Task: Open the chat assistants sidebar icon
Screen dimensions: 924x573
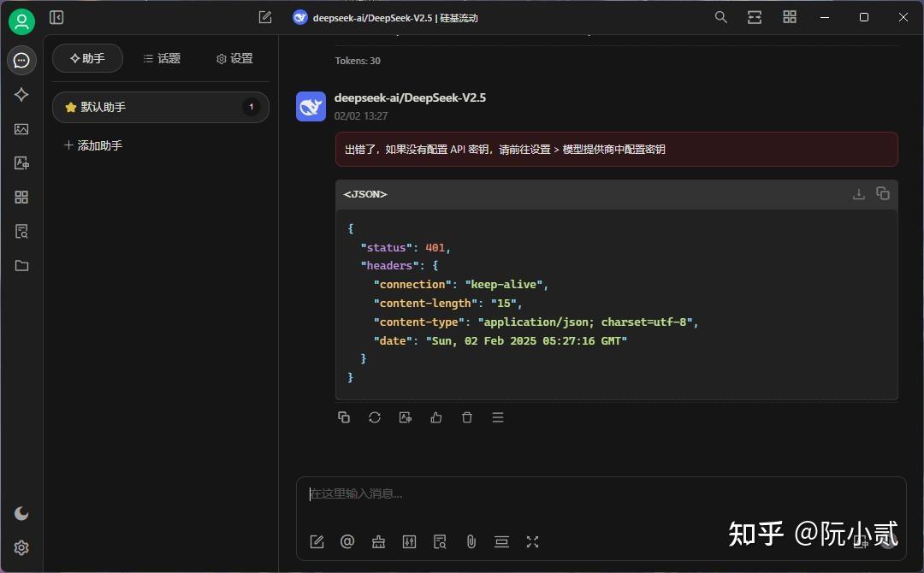Action: coord(21,60)
